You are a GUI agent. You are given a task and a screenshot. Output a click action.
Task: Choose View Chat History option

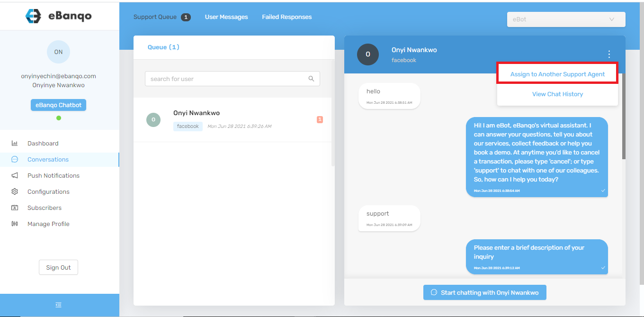(x=557, y=94)
